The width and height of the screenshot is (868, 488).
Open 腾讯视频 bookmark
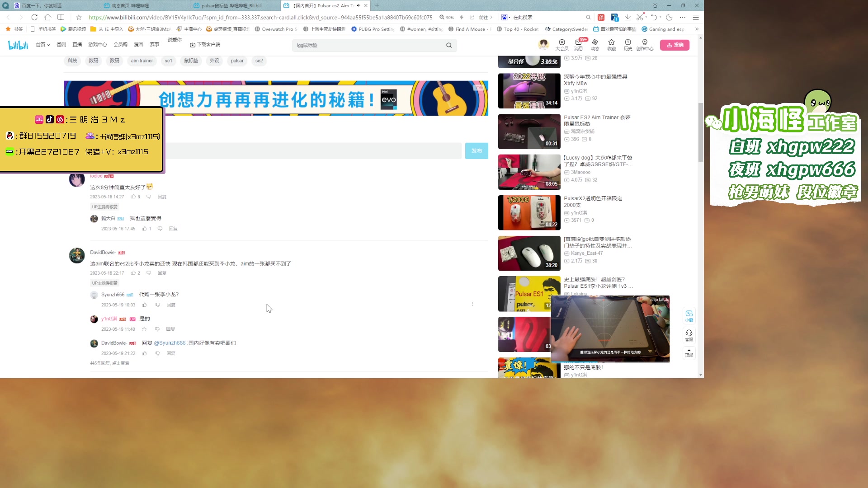point(73,29)
